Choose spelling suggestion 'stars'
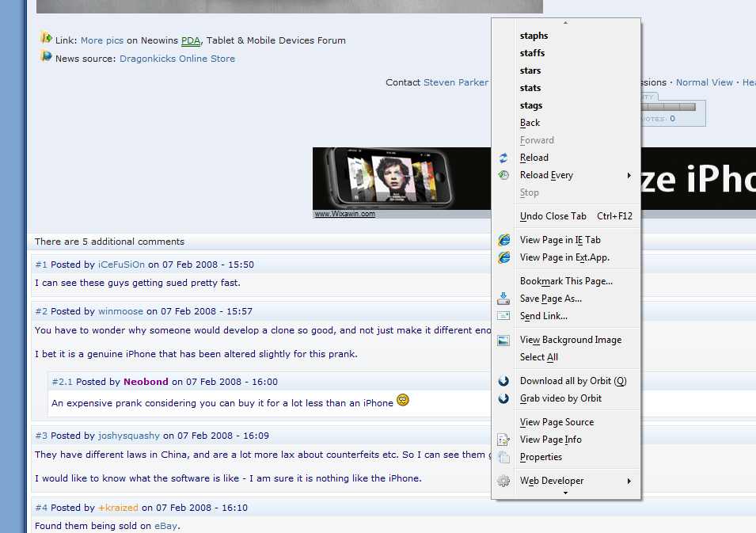 530,70
